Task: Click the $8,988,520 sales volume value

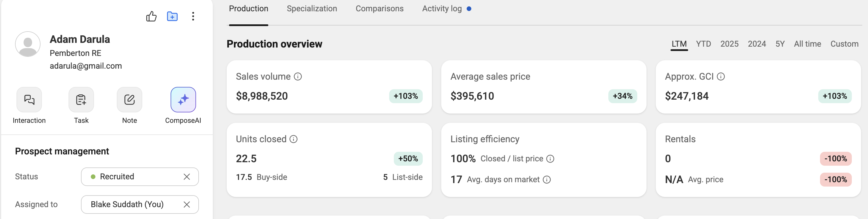Action: (262, 96)
